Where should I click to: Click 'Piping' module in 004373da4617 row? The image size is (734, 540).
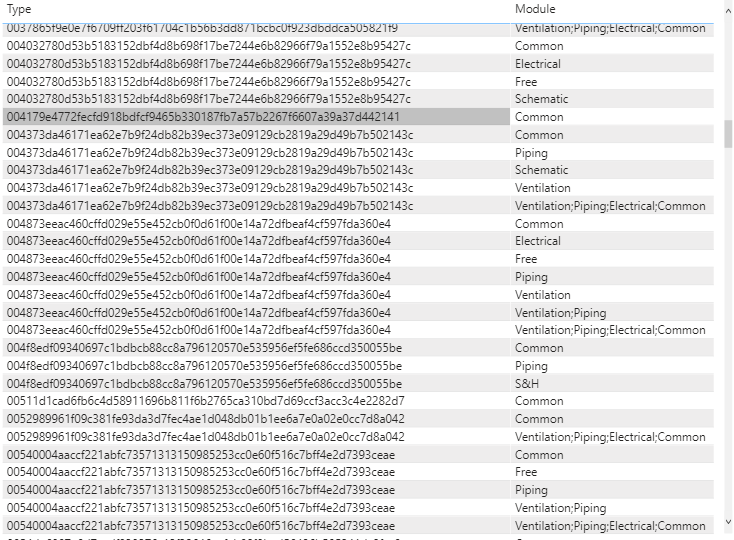531,153
